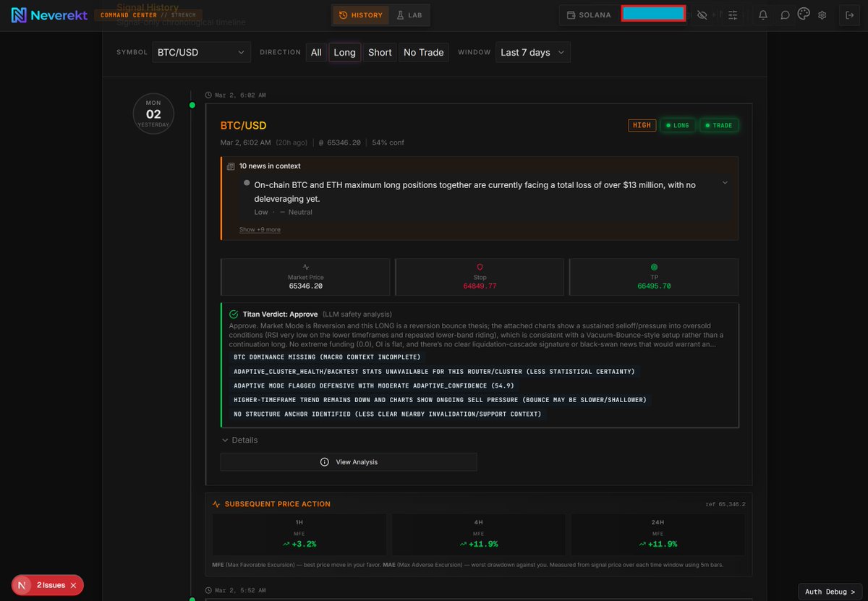Expand the news item chevron
The height and width of the screenshot is (601, 868).
tap(725, 183)
